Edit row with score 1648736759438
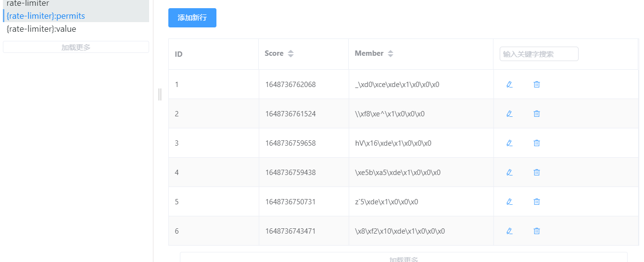The height and width of the screenshot is (262, 644). [509, 173]
